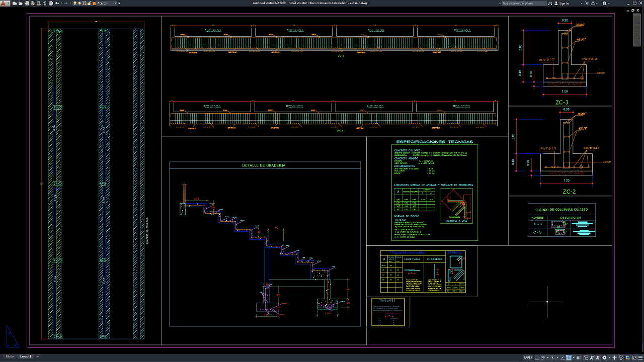
Task: Add a new layout with plus button
Action: click(x=38, y=356)
